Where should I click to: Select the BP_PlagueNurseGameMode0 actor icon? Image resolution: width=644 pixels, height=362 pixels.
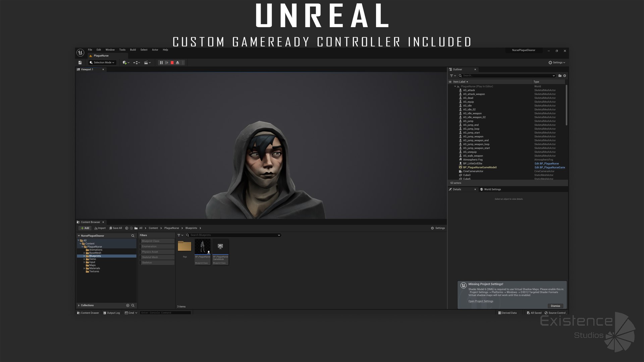click(x=461, y=167)
